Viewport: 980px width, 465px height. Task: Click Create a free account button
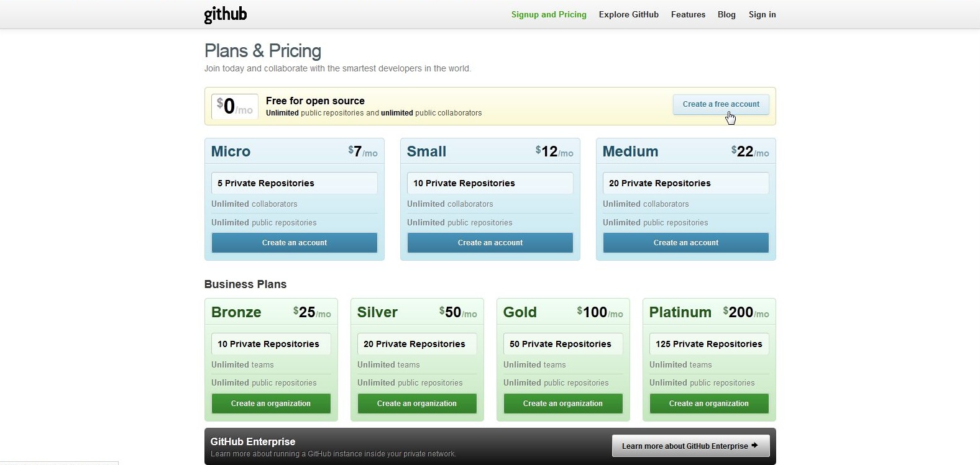click(x=721, y=104)
